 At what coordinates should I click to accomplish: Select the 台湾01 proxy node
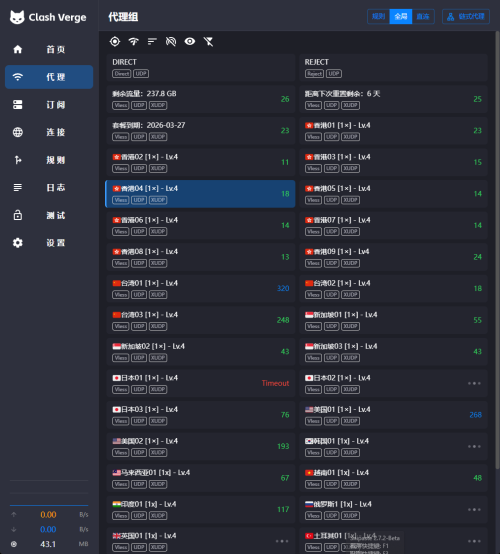click(x=200, y=289)
